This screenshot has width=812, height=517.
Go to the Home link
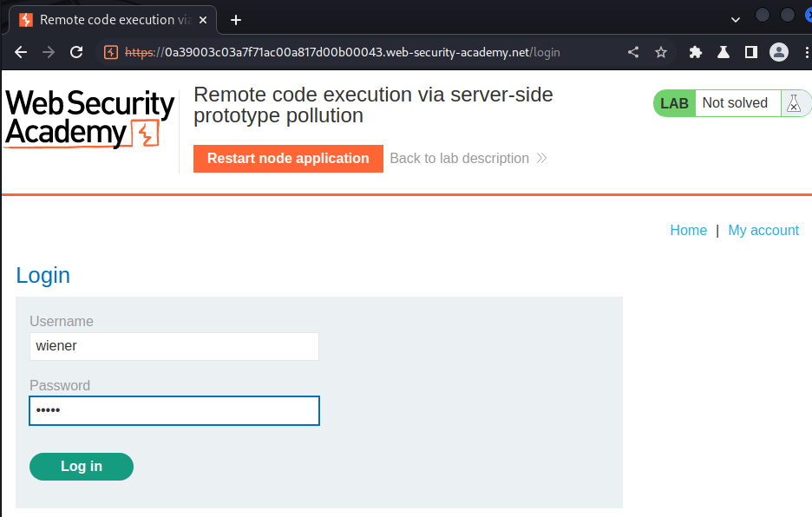click(x=688, y=230)
